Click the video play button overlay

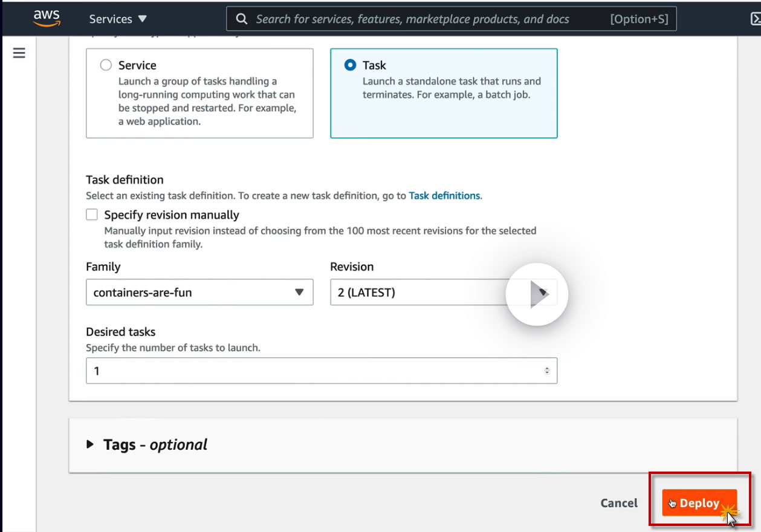coord(537,294)
